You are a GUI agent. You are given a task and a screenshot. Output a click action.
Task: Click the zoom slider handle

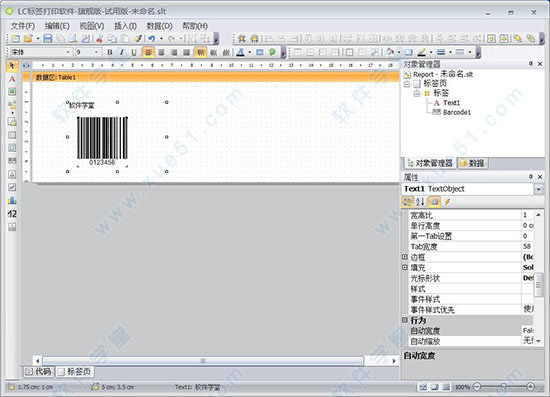point(503,386)
